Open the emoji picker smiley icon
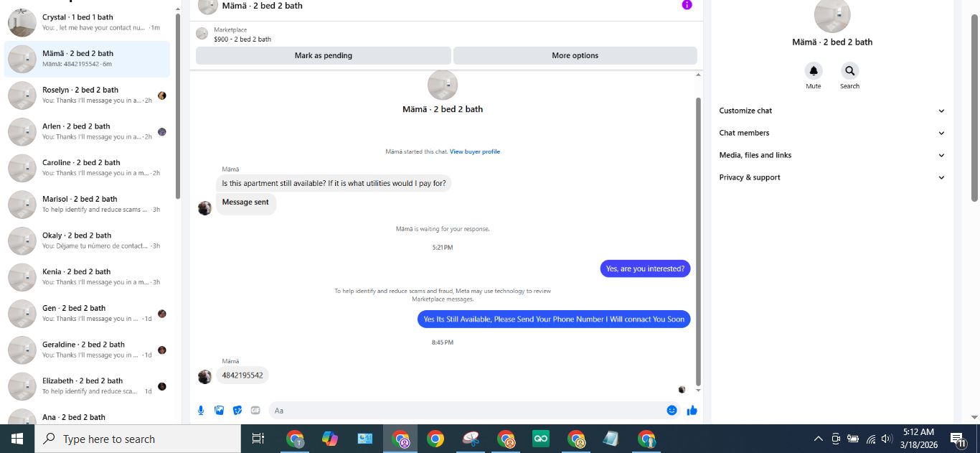Viewport: 980px width, 453px height. (672, 411)
